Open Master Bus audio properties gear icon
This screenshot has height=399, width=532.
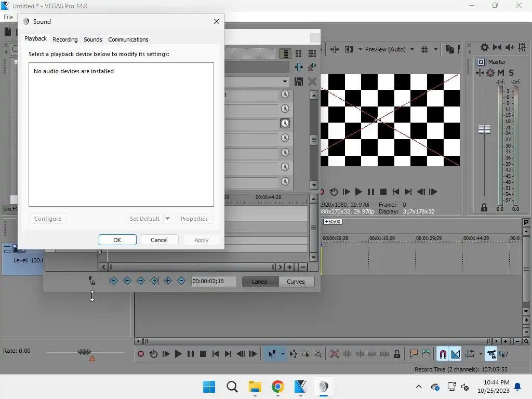point(485,47)
